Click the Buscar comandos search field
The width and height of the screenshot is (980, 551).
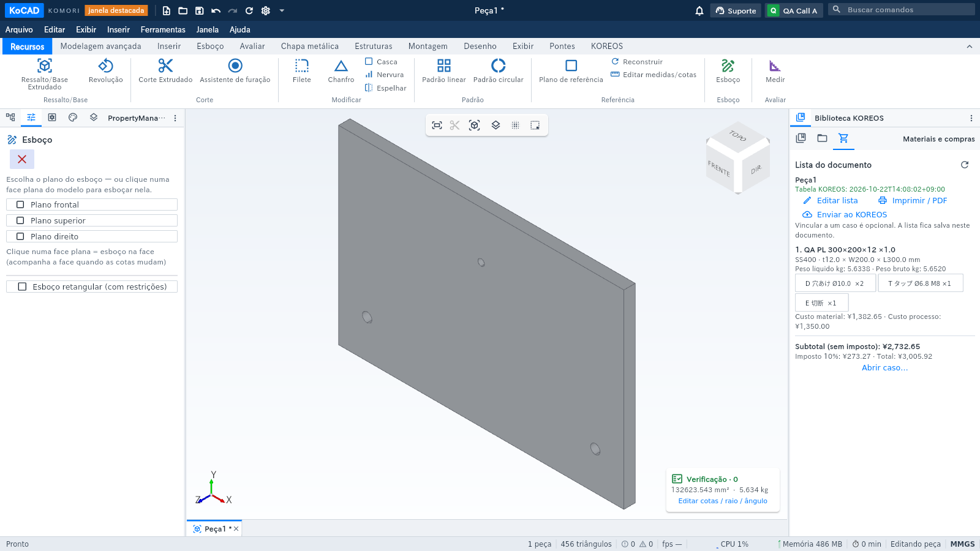902,10
